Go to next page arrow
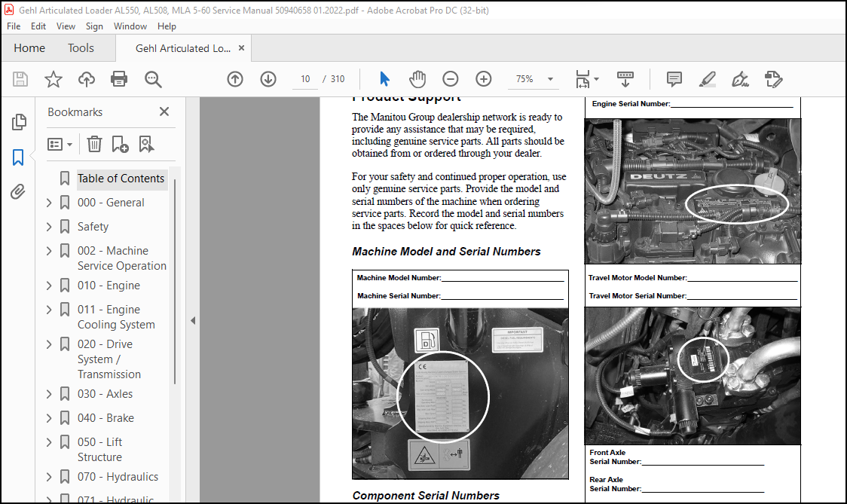 268,79
